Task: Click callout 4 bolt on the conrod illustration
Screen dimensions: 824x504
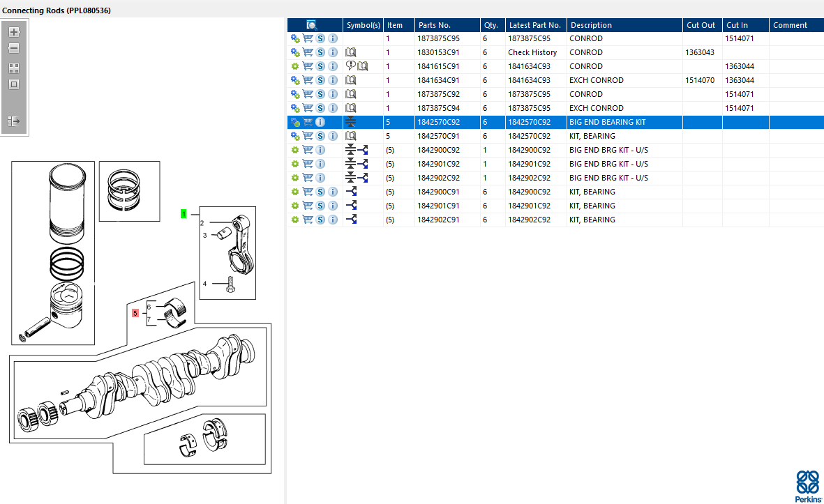Action: click(230, 284)
